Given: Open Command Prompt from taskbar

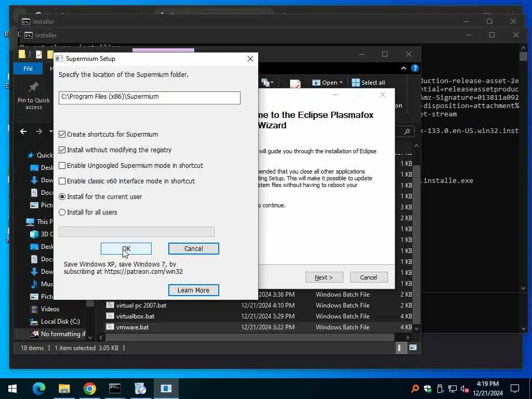Looking at the screenshot, I should click(x=115, y=389).
